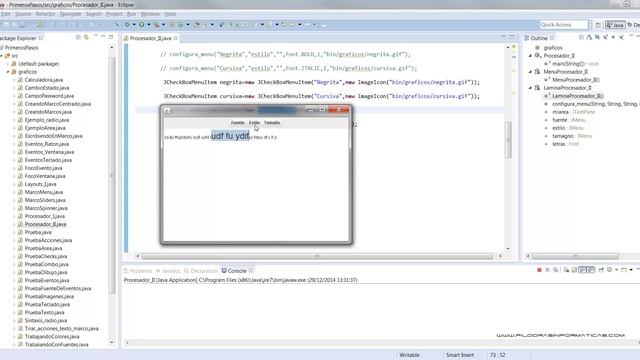This screenshot has width=640, height=360.
Task: Click Clear Console icon
Action: pos(566,270)
